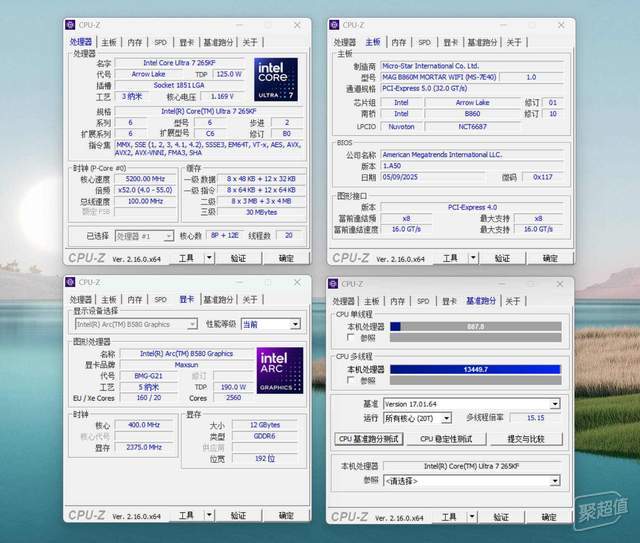Click 验证 in the processor window
Image resolution: width=640 pixels, height=543 pixels.
click(238, 258)
